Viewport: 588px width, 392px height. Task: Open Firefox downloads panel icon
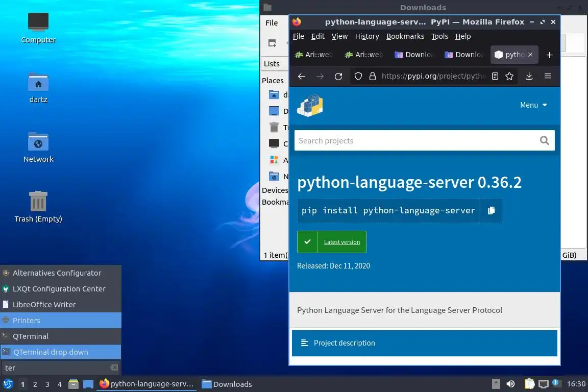pos(529,76)
